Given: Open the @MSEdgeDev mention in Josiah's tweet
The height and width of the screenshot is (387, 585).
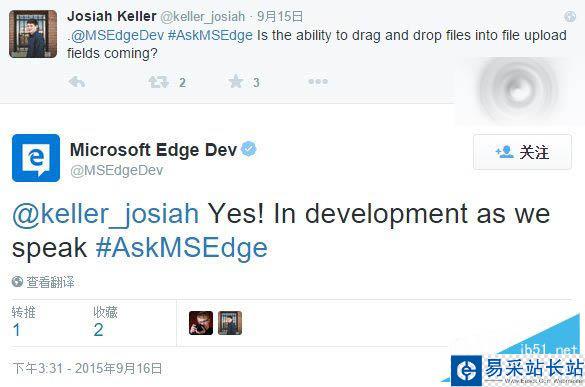Looking at the screenshot, I should point(117,35).
